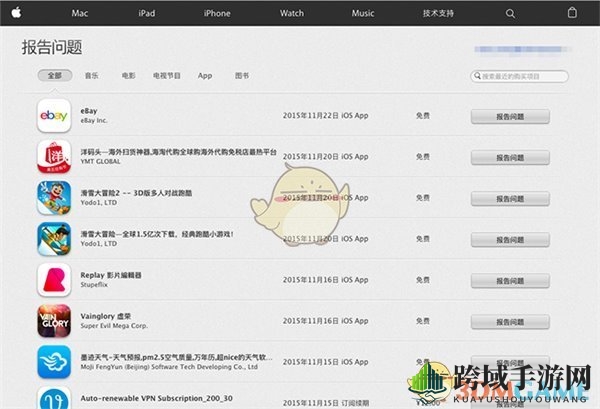Switch to the 图书 tab
The width and height of the screenshot is (600, 409).
pyautogui.click(x=242, y=75)
